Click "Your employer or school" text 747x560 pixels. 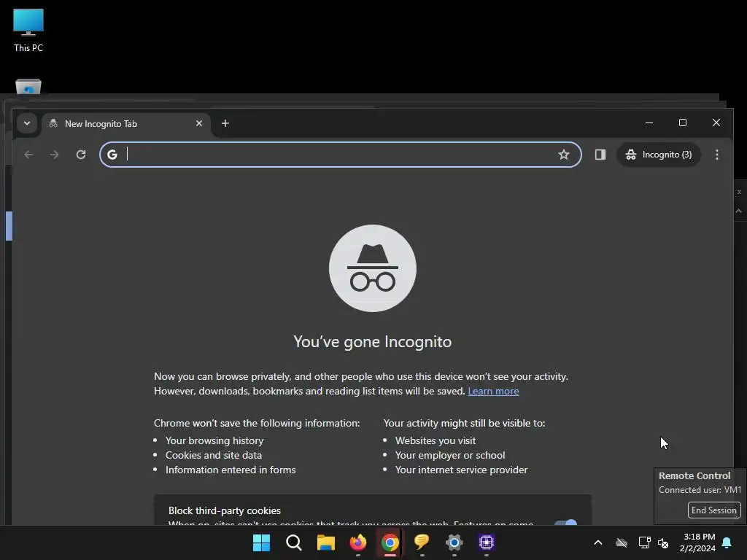[450, 455]
